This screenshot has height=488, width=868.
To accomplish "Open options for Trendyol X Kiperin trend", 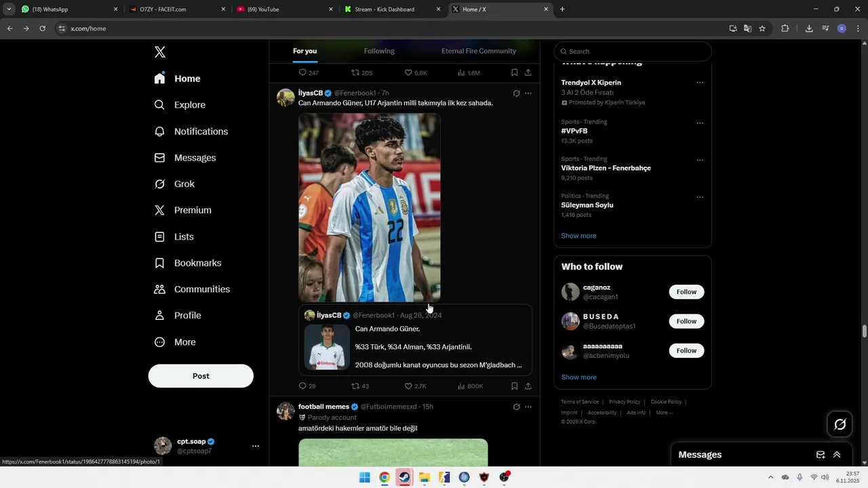I will click(x=700, y=83).
